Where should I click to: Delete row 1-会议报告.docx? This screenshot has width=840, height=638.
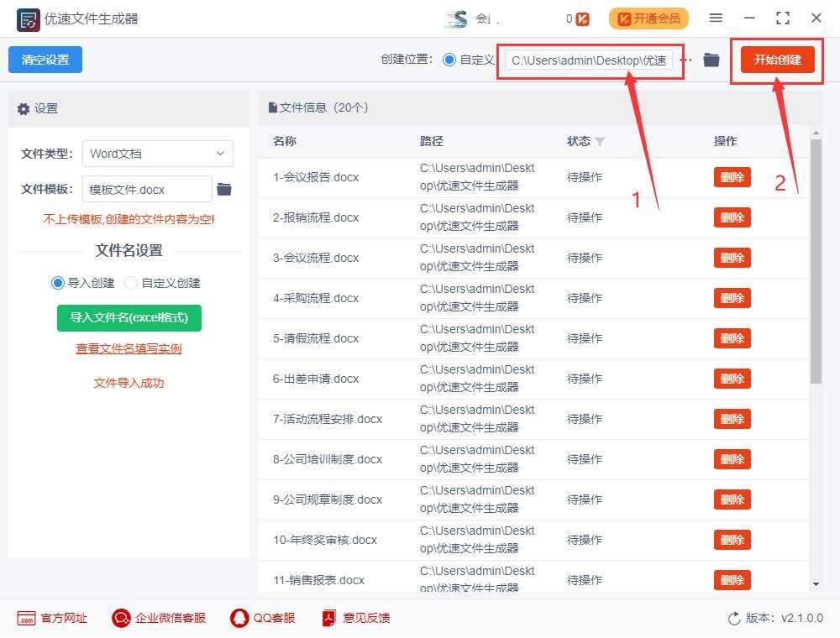pyautogui.click(x=732, y=177)
